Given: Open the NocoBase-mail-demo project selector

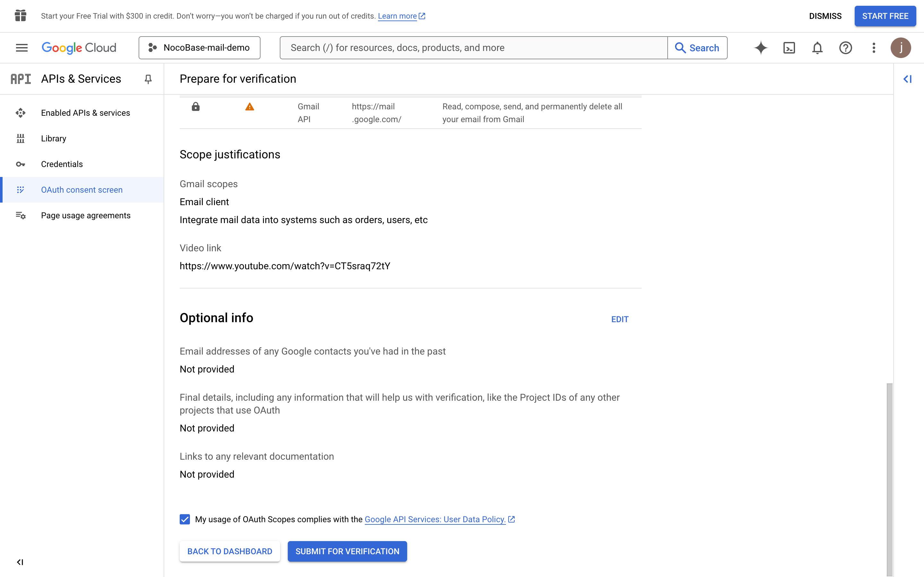Looking at the screenshot, I should point(199,48).
